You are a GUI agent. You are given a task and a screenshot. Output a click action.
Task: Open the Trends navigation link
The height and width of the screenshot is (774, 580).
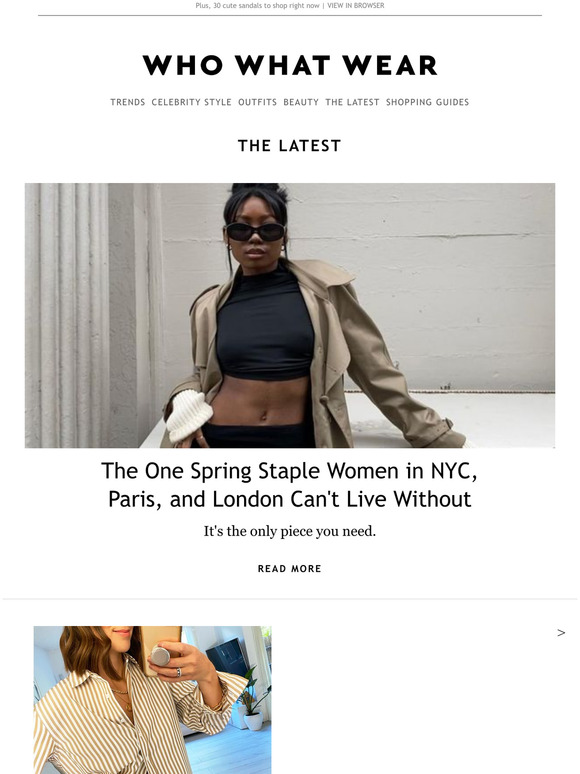pos(127,102)
